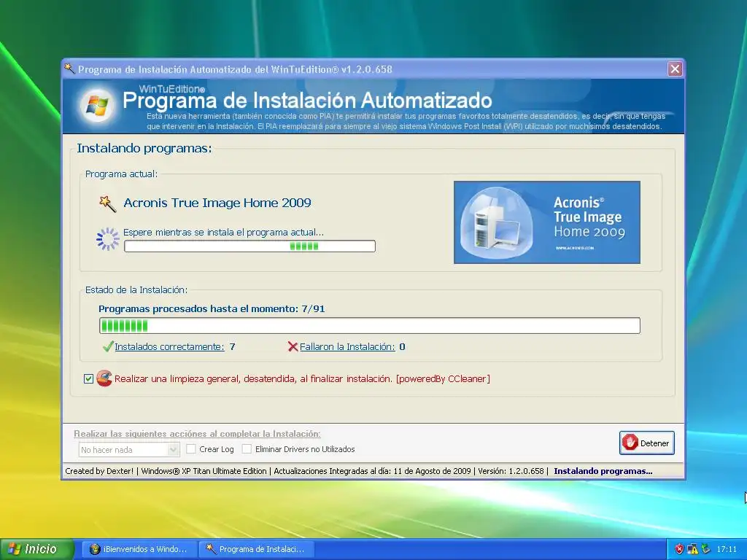747x560 pixels.
Task: Click the safely remove hardware tray icon
Action: [705, 549]
